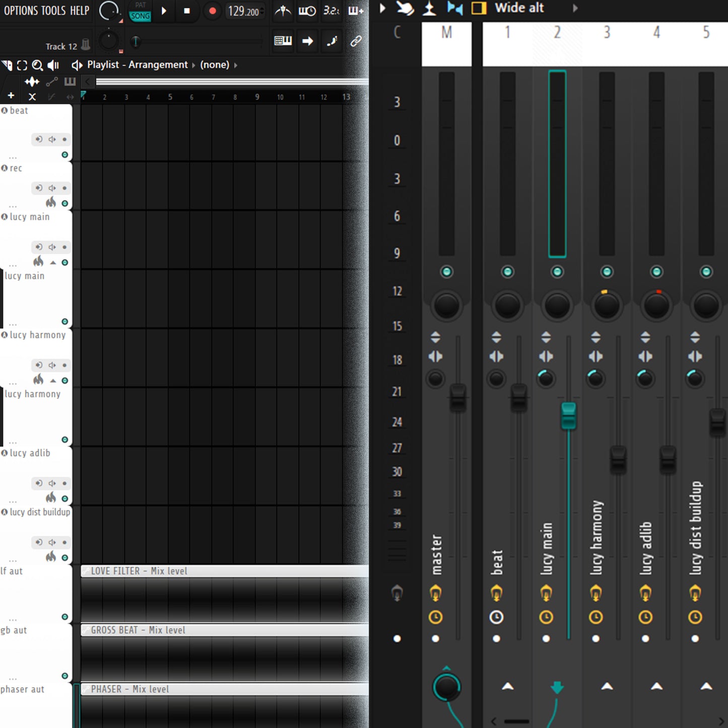Screen dimensions: 728x728
Task: Mute the master mixer track
Action: (x=446, y=272)
